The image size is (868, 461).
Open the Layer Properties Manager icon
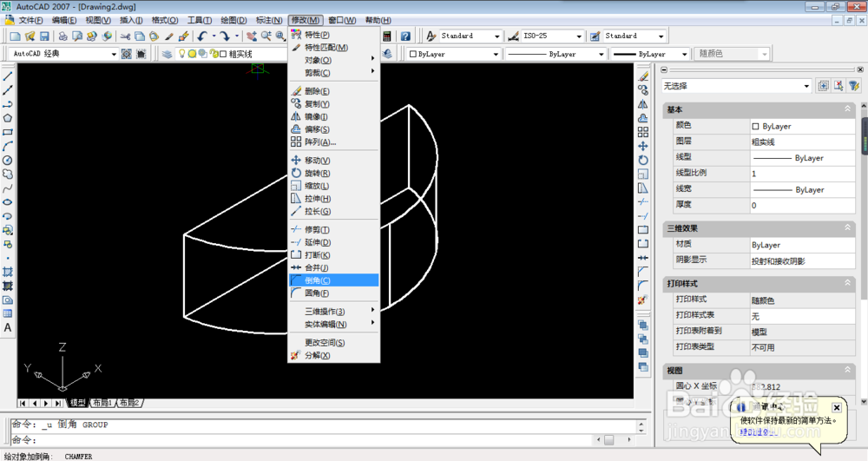point(167,54)
